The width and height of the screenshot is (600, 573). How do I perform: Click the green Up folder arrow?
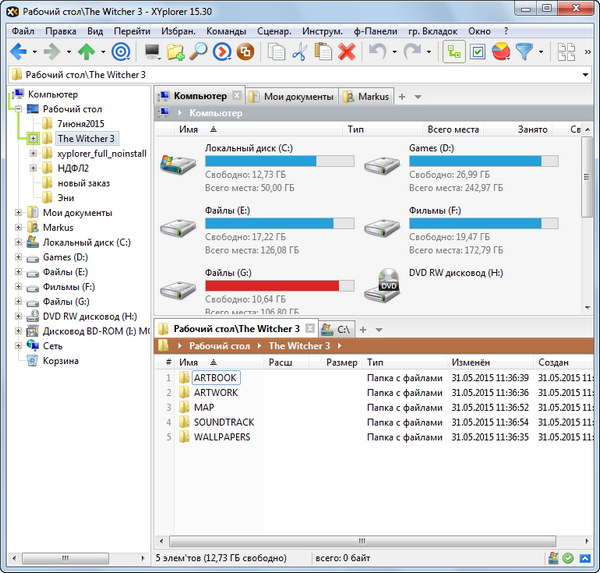pyautogui.click(x=87, y=51)
